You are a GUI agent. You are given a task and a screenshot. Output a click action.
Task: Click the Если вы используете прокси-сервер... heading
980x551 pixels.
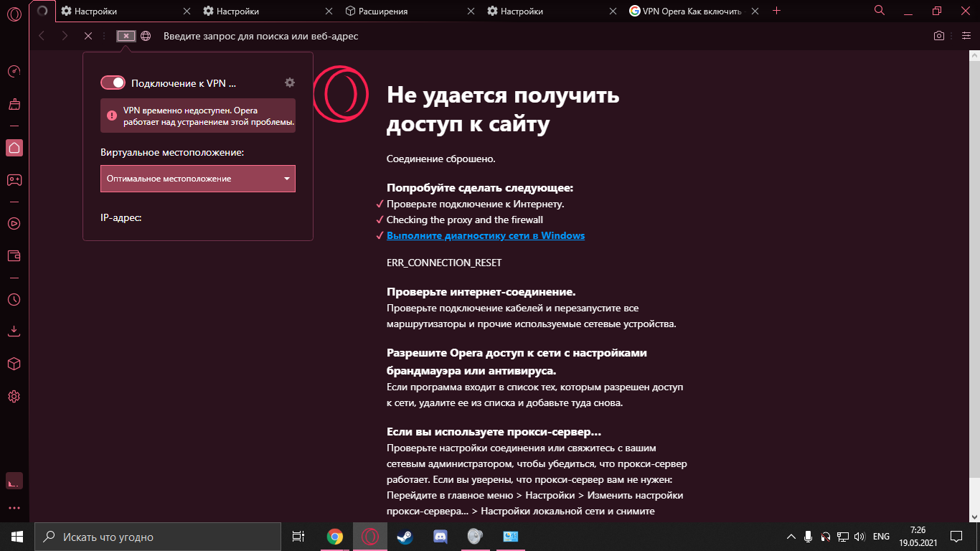[x=494, y=432]
